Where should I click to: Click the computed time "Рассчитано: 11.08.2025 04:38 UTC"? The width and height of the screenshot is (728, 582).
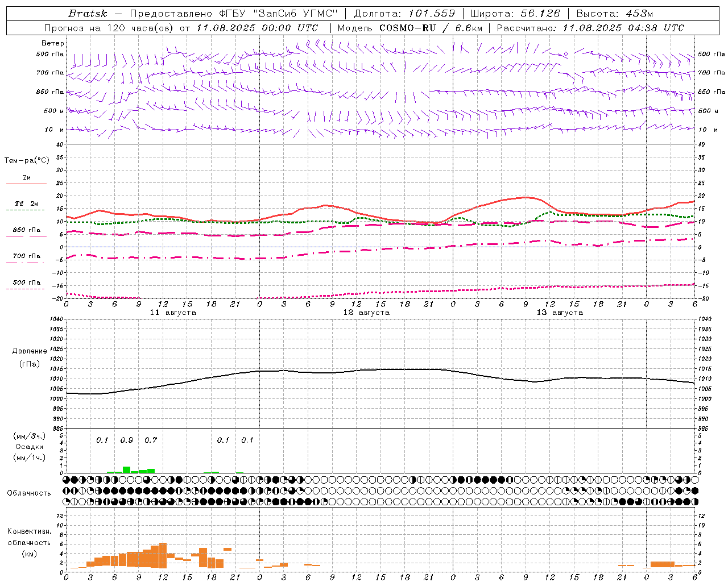point(590,28)
